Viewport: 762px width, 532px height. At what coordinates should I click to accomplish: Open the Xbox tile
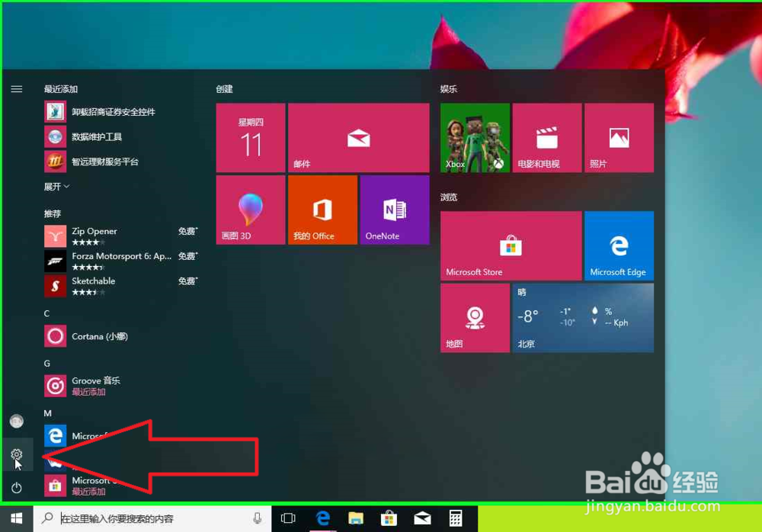point(474,137)
